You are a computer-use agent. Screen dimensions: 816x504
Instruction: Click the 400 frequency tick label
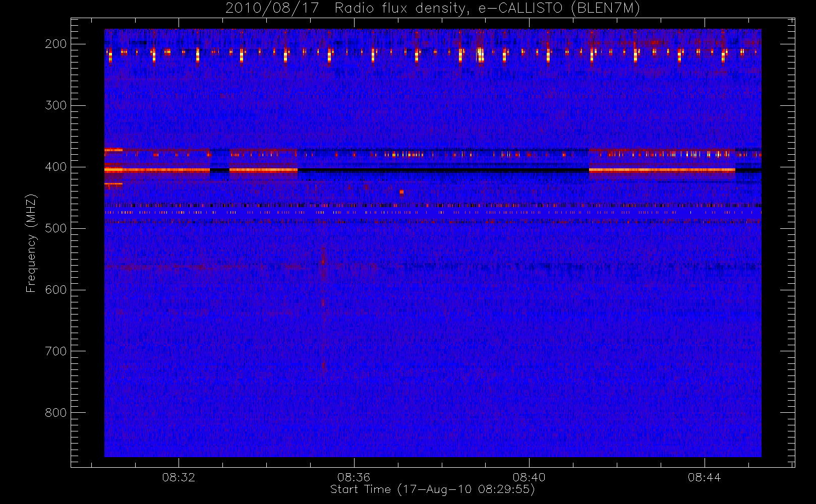click(56, 167)
